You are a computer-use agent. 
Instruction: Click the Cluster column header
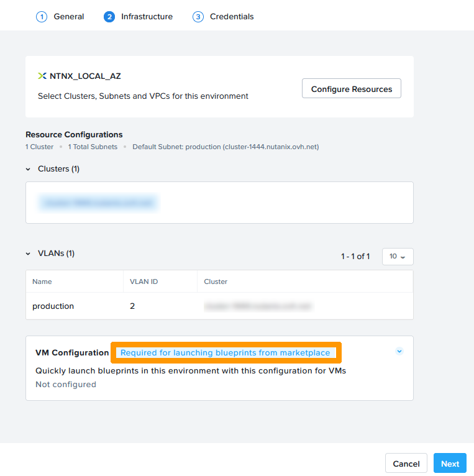(x=216, y=281)
